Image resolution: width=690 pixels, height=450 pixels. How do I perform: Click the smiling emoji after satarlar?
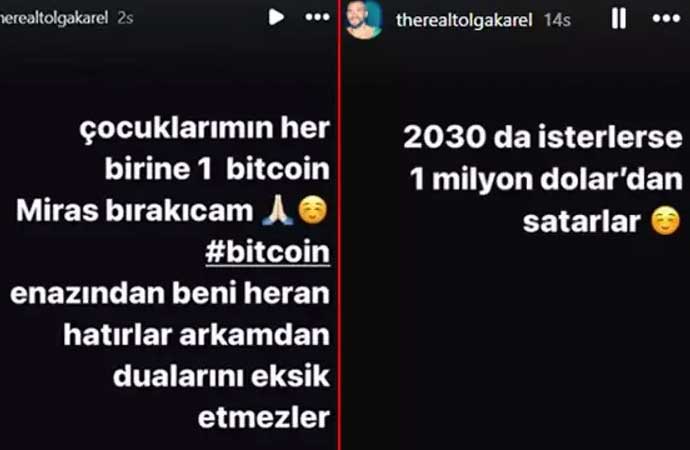[x=666, y=220]
